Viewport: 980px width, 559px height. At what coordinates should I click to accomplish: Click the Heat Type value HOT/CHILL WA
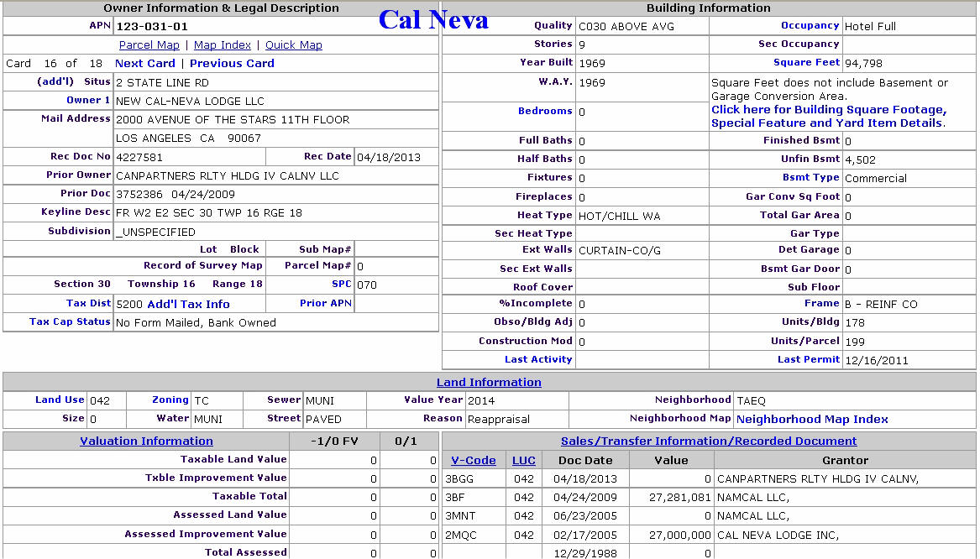(x=620, y=216)
